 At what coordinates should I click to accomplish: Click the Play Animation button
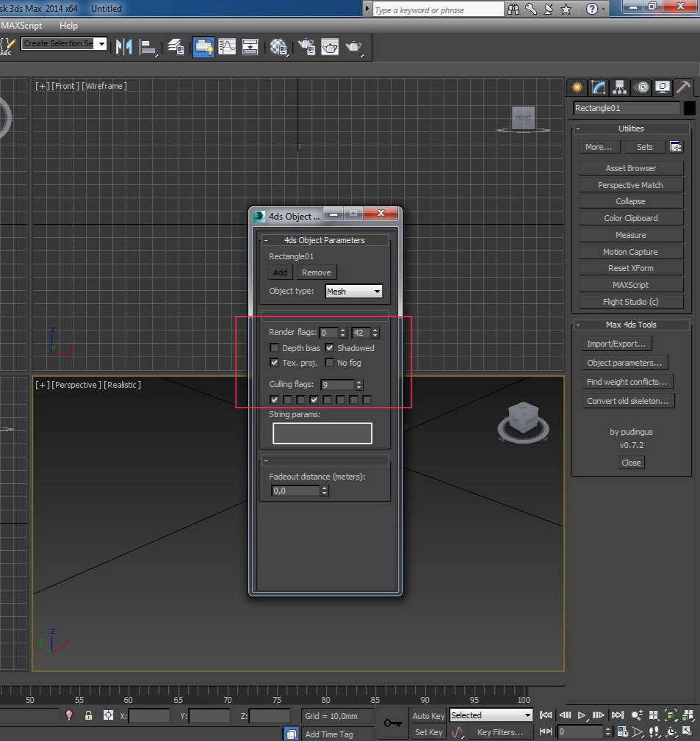coord(582,715)
